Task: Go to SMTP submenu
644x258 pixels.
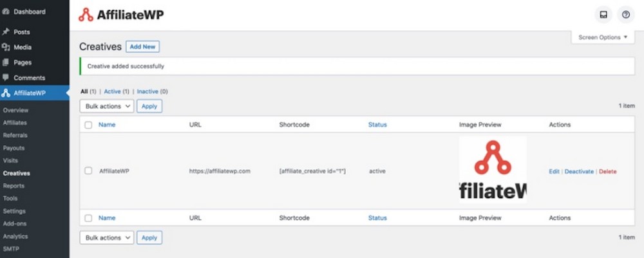Action: pos(11,249)
